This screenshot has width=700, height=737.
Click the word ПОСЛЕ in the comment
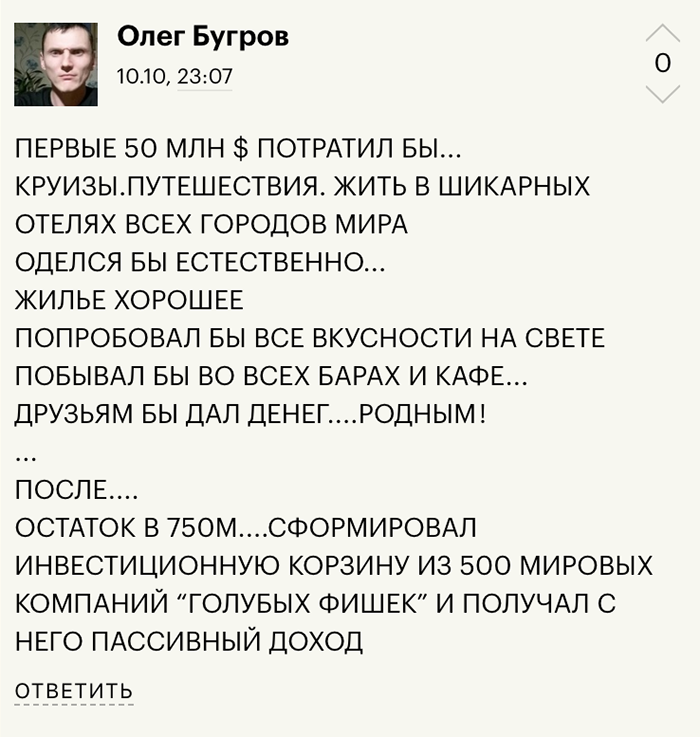click(61, 490)
